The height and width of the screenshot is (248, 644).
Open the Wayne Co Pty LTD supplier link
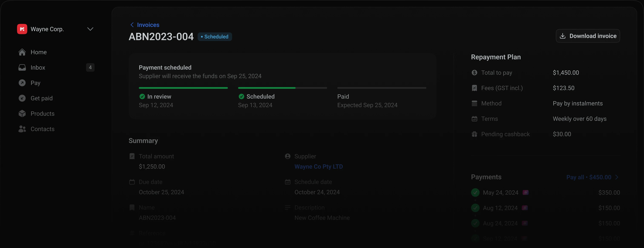coord(319,167)
